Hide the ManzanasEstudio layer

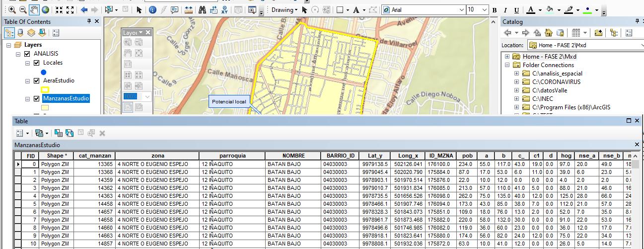click(36, 99)
